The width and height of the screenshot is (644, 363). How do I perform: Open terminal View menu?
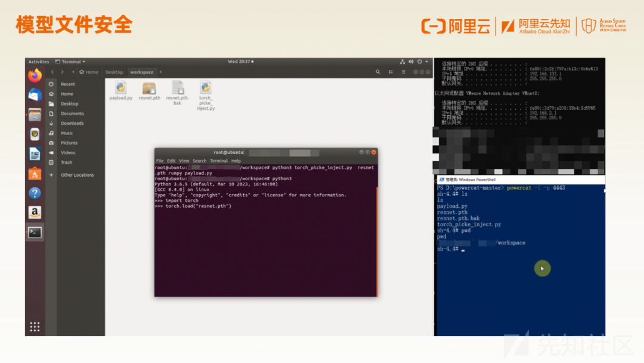(184, 161)
